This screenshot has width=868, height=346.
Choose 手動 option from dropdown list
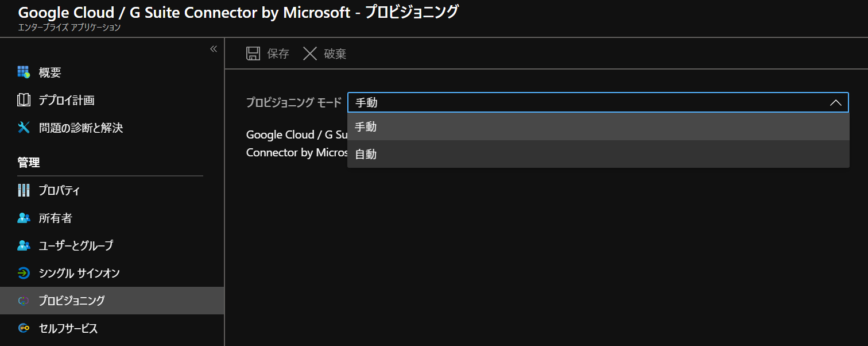coord(366,126)
